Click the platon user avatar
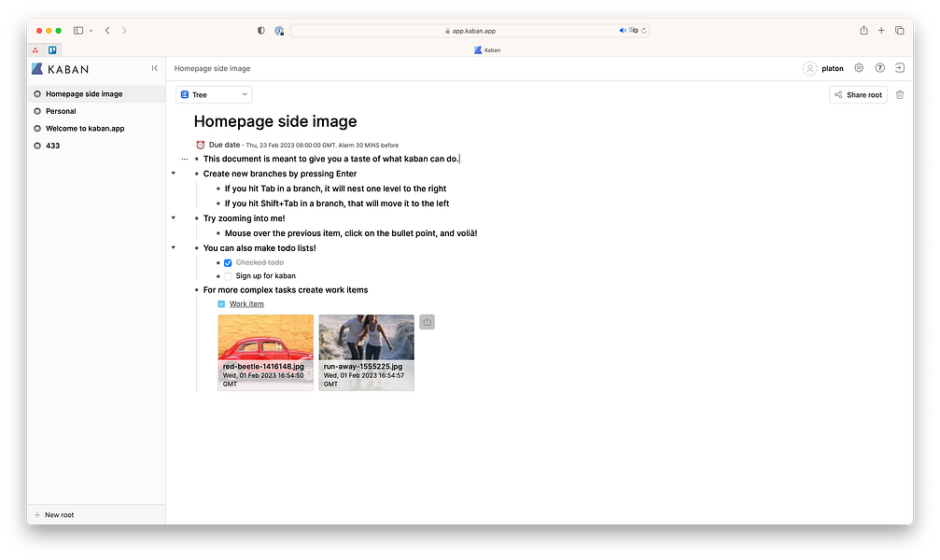Screen dimensions: 940x560 pos(809,68)
